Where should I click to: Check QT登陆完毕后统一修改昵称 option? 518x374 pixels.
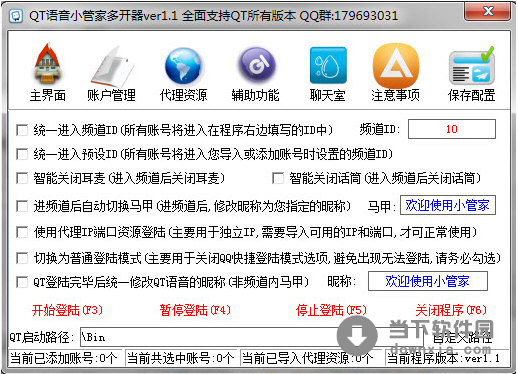pos(22,282)
